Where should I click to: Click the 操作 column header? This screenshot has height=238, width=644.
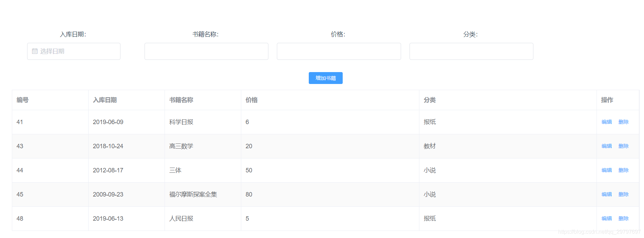[x=618, y=100]
